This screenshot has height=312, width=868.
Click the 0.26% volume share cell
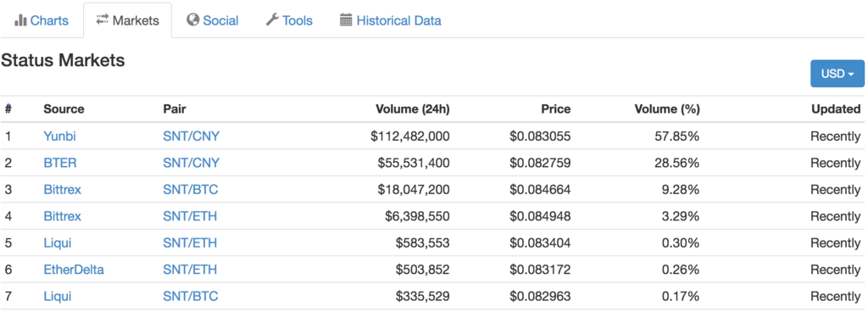click(681, 270)
